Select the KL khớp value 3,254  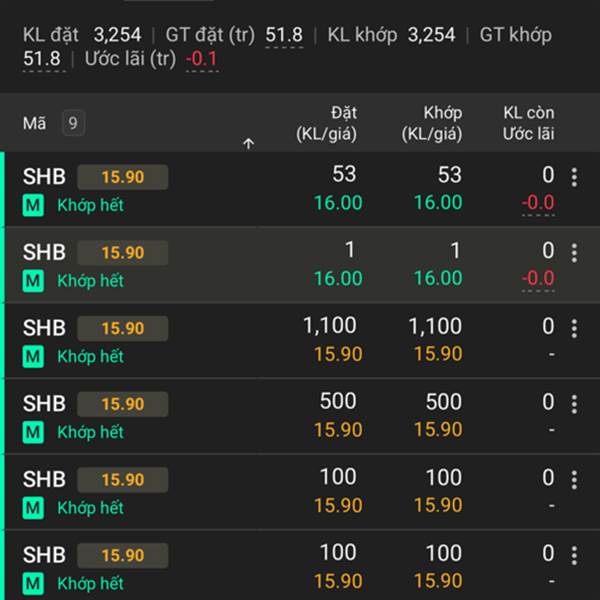point(431,35)
